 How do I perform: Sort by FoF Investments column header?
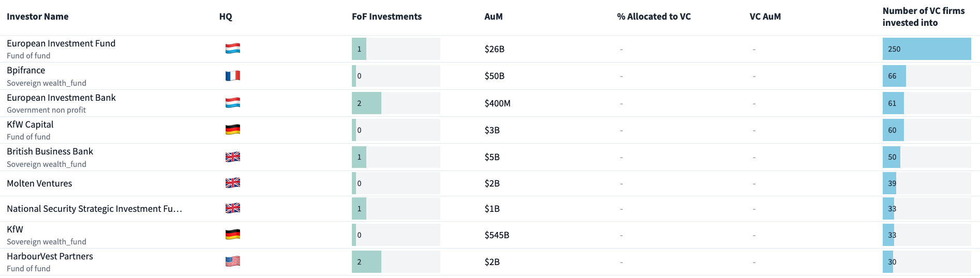pos(387,17)
